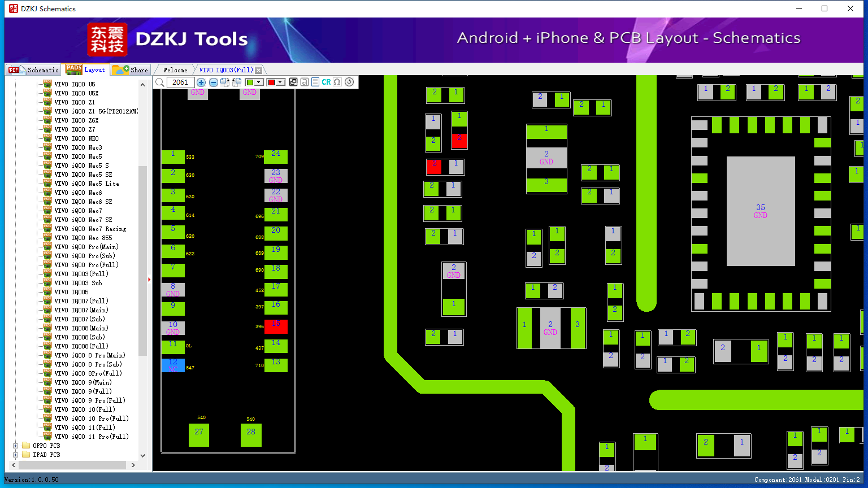Open the red color dropdown arrow

280,82
